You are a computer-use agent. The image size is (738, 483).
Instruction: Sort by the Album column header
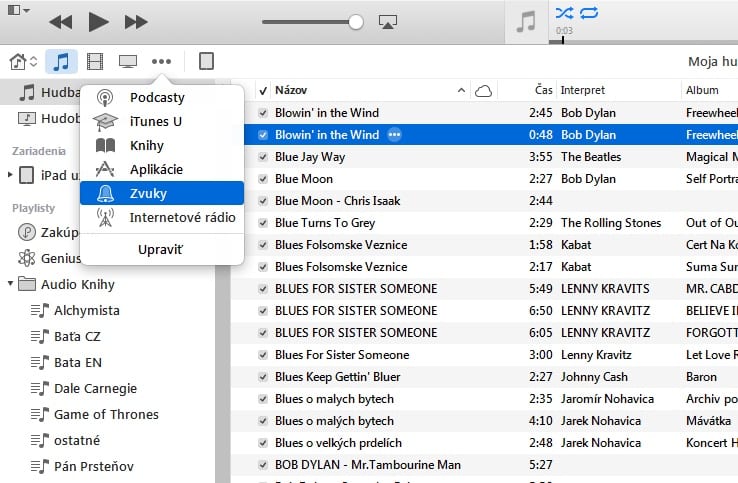[x=702, y=90]
